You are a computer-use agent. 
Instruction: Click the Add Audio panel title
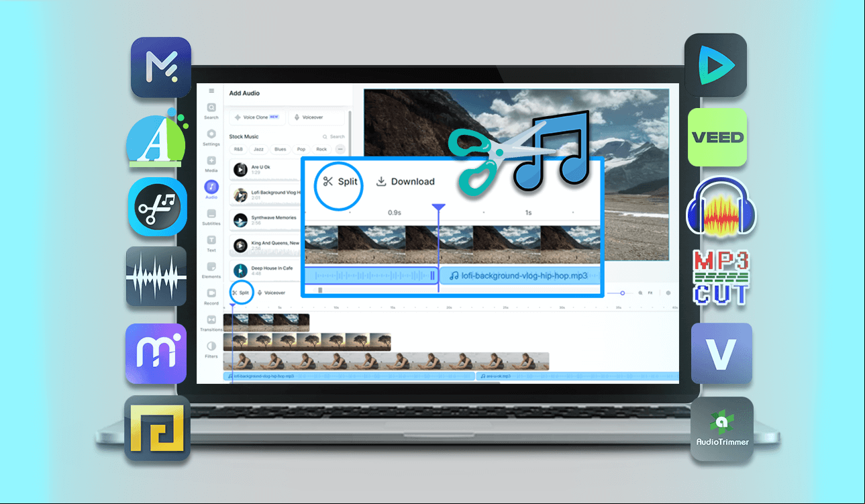244,93
